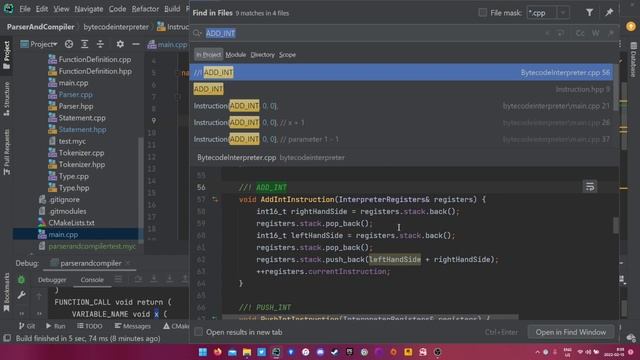Click expand all icon in Project toolbar
Viewport: 640px width, 360px height.
(84, 44)
